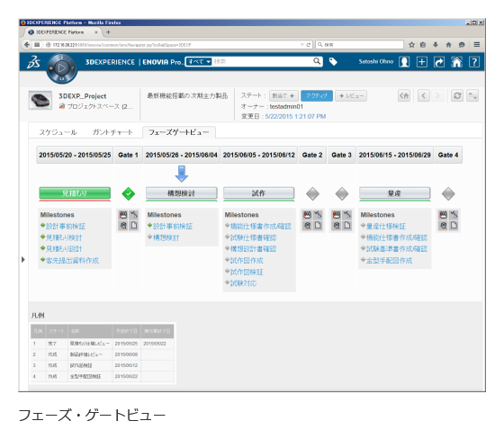
Task: Expand the left side panel triangle
Action: 22,259
